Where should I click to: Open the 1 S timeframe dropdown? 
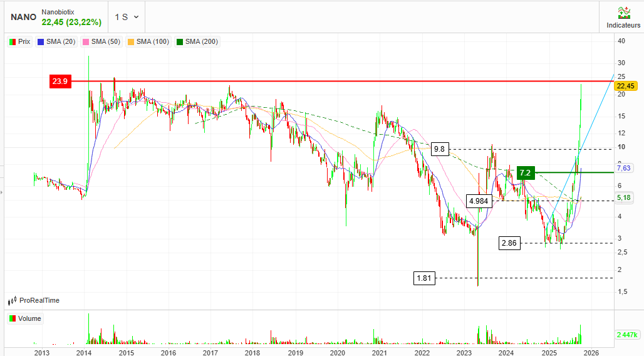[x=127, y=17]
